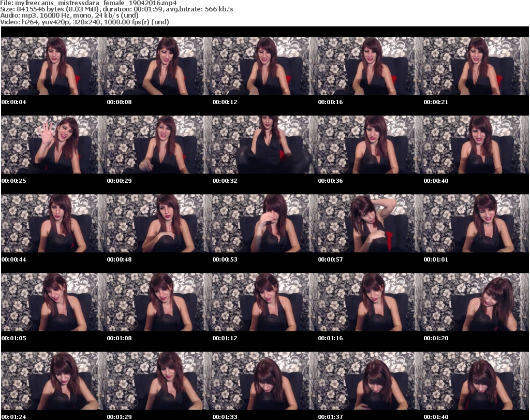Select the frame thumbnail at 00:00:29
Viewport: 530px width, 420px height.
(x=159, y=144)
